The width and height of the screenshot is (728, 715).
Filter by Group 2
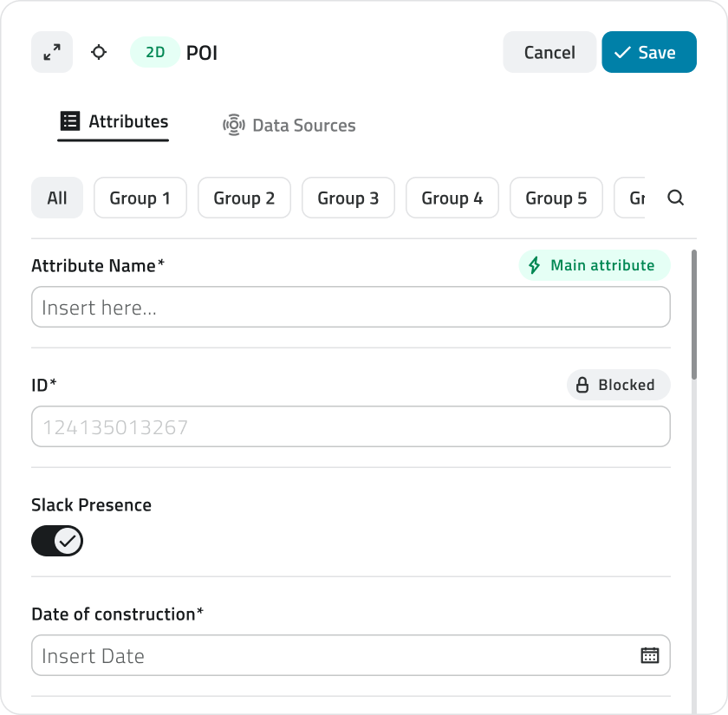click(x=244, y=198)
